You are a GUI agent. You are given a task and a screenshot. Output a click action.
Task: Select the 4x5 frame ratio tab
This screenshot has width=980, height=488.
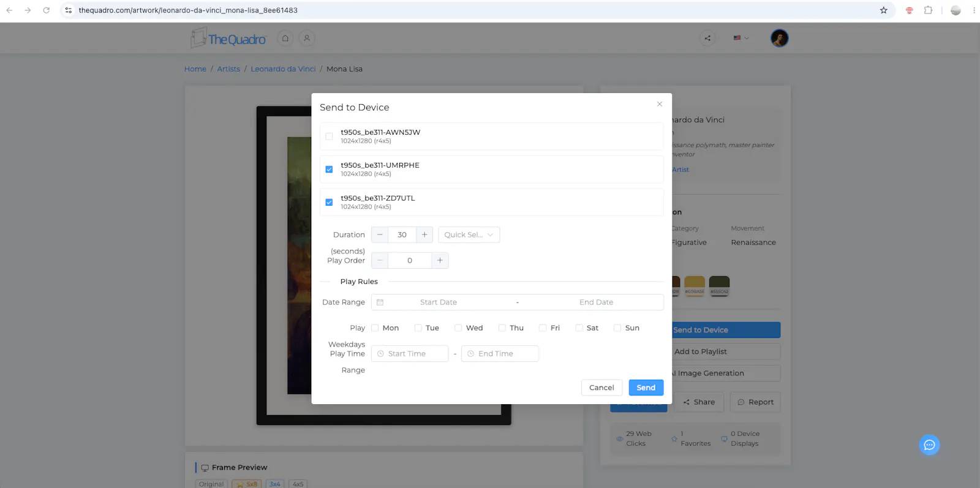coord(298,484)
